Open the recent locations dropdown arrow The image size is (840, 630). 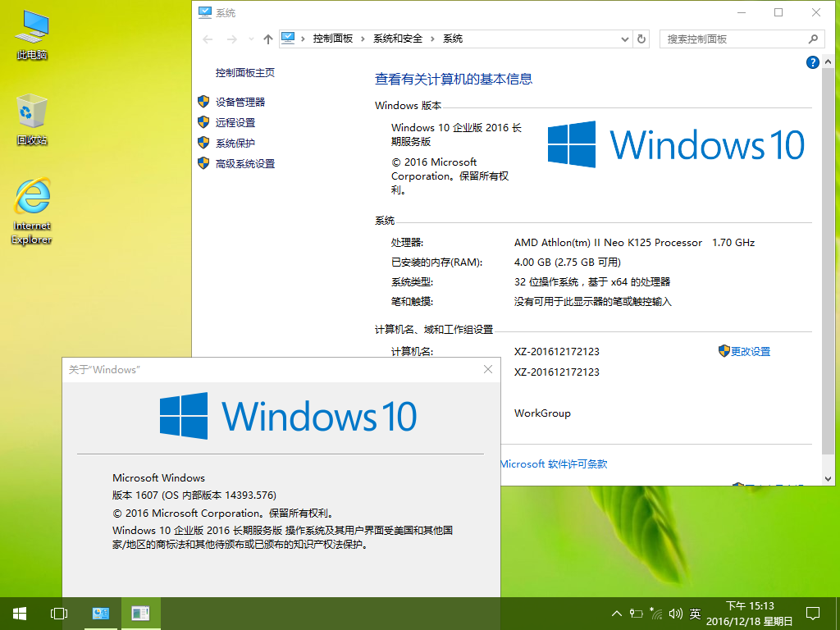251,39
